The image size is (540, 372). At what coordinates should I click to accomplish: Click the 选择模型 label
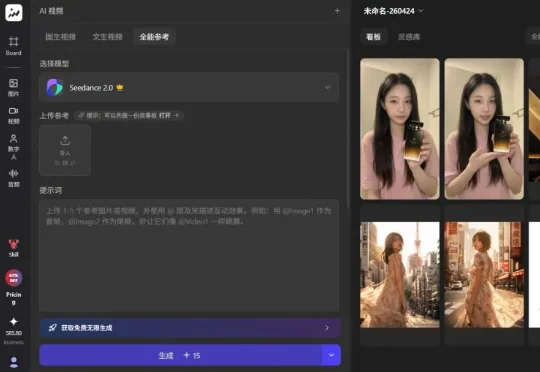54,64
